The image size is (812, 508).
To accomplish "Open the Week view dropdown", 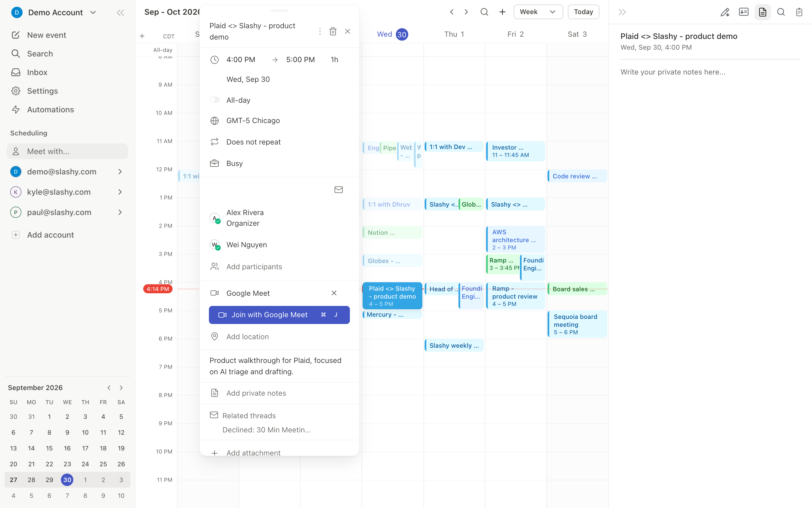I will click(x=538, y=12).
